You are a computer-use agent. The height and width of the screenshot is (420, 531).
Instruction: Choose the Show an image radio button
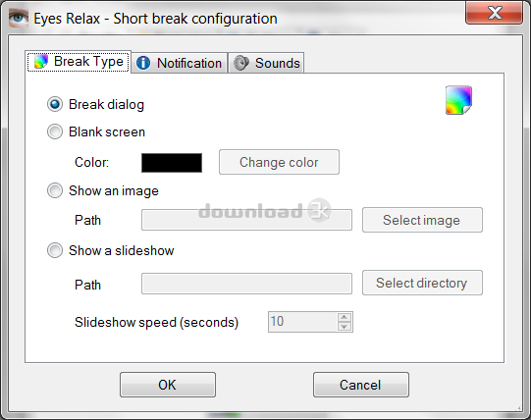tap(55, 190)
